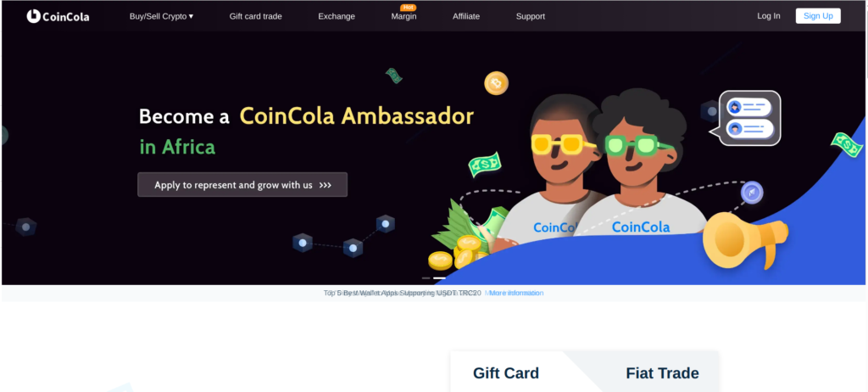Open the Gift card trade page
The image size is (868, 392).
(256, 16)
